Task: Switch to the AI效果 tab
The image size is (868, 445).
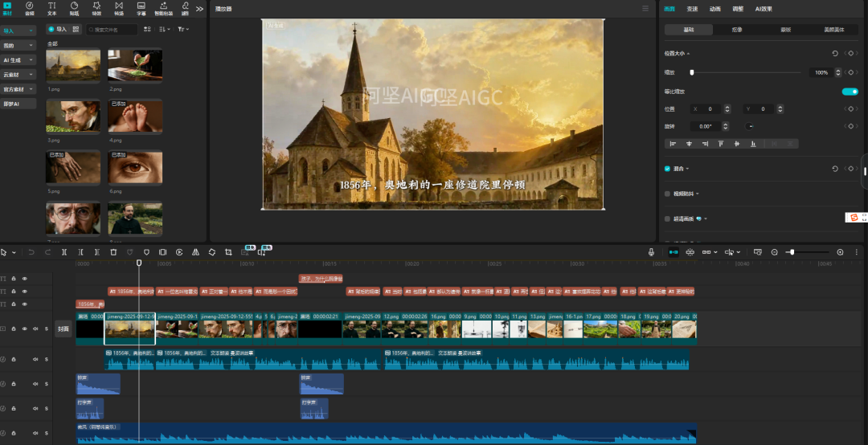Action: (x=764, y=9)
